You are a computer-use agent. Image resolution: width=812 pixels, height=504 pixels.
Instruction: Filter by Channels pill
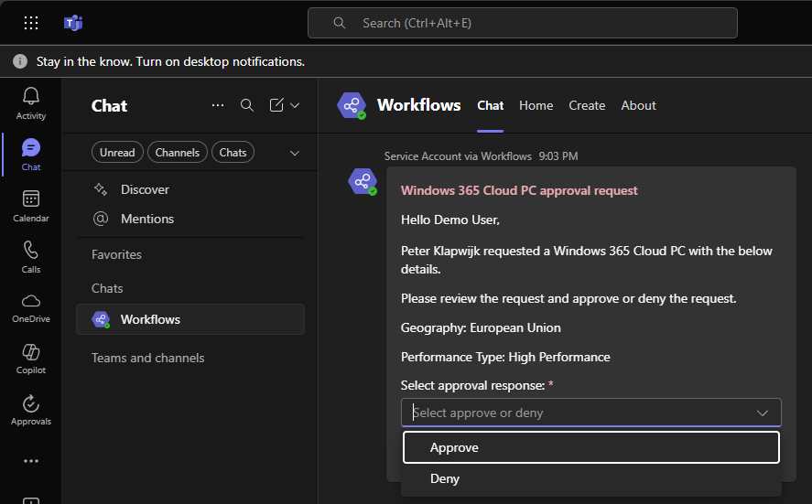178,152
